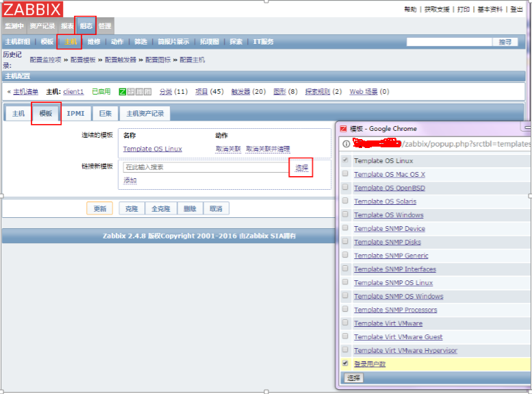
Task: Focus the 在此输入搜索 template field
Action: 206,167
